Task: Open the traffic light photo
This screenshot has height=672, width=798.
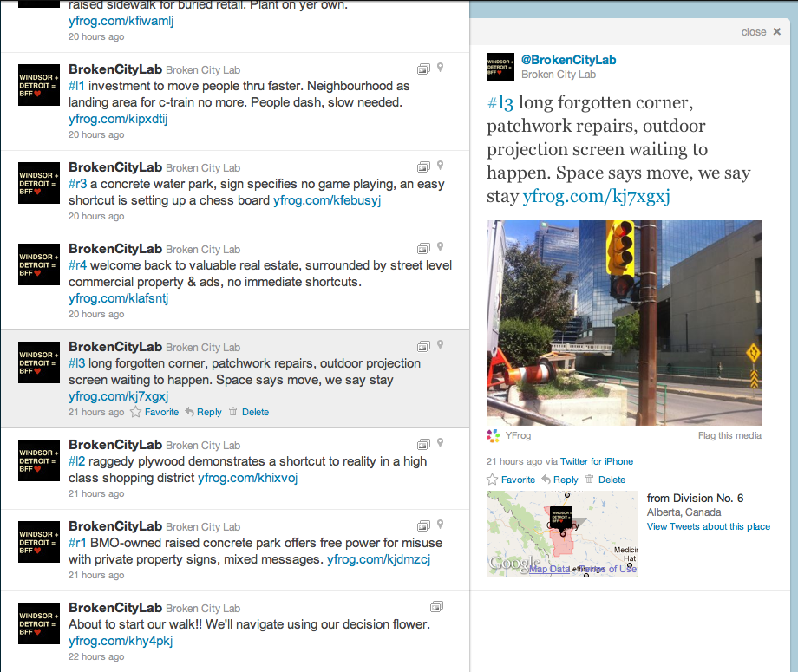Action: [x=624, y=323]
